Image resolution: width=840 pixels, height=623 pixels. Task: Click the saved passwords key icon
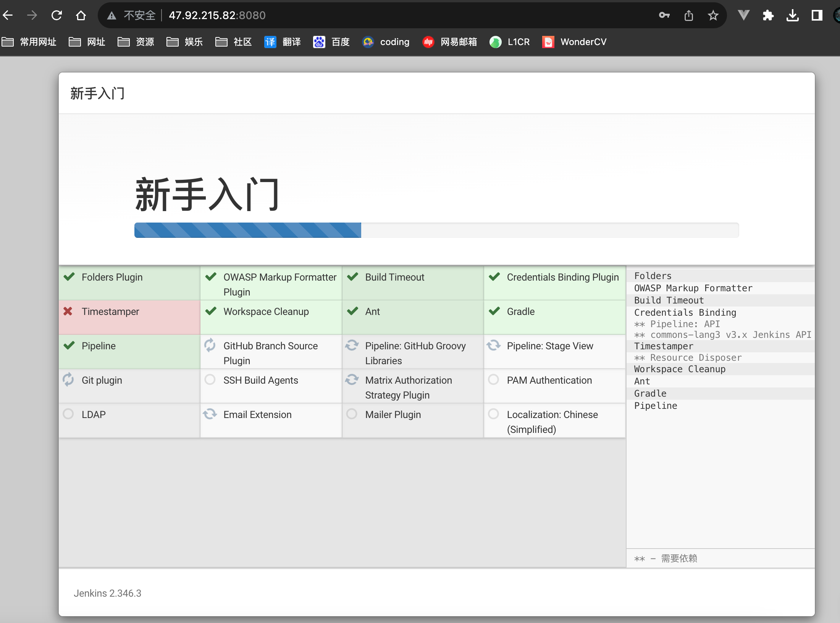[664, 15]
